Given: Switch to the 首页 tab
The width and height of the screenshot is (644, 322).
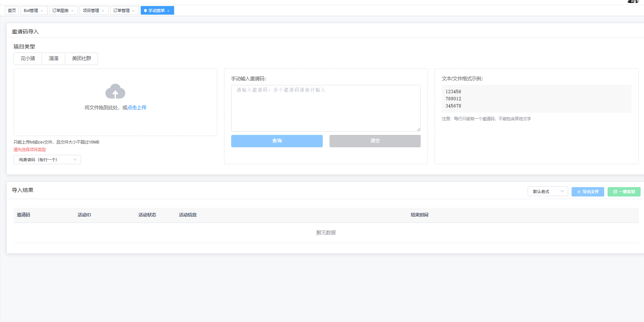Looking at the screenshot, I should [12, 11].
